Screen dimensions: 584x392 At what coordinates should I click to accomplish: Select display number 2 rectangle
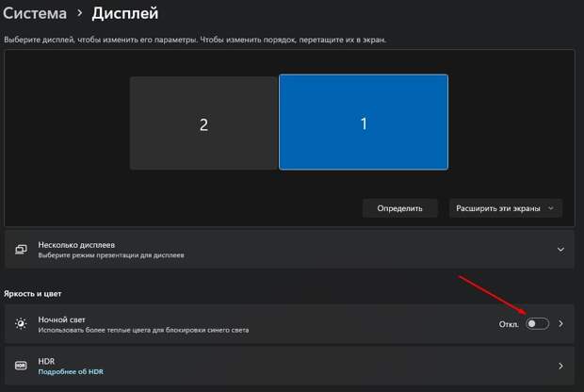tap(203, 122)
